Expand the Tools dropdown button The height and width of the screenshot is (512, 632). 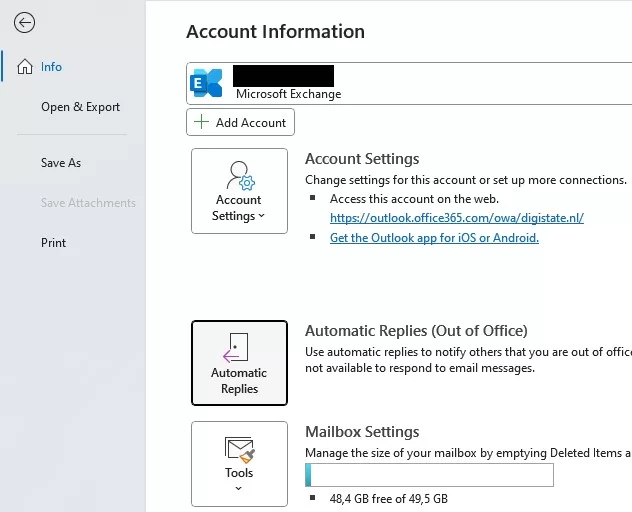[239, 464]
